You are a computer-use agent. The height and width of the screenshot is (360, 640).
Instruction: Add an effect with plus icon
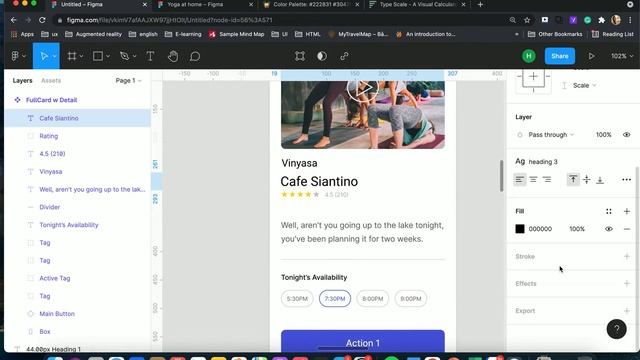(x=627, y=283)
